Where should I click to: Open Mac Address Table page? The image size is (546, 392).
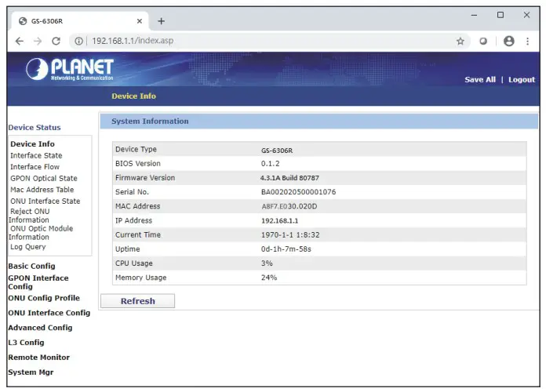pos(42,190)
